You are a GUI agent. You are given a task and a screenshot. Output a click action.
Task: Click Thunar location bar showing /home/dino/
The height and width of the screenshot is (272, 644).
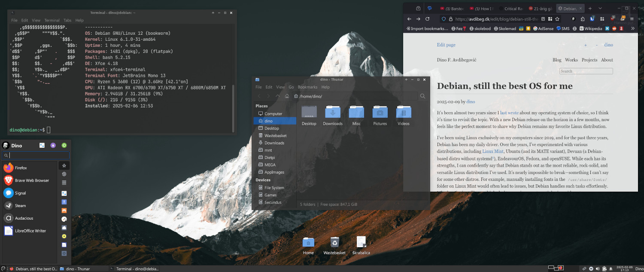(355, 96)
